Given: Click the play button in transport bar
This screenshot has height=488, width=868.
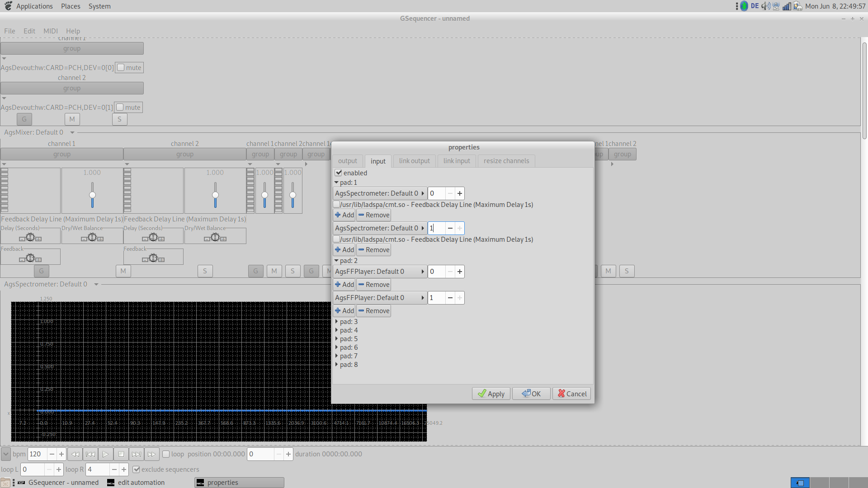Looking at the screenshot, I should pyautogui.click(x=105, y=454).
